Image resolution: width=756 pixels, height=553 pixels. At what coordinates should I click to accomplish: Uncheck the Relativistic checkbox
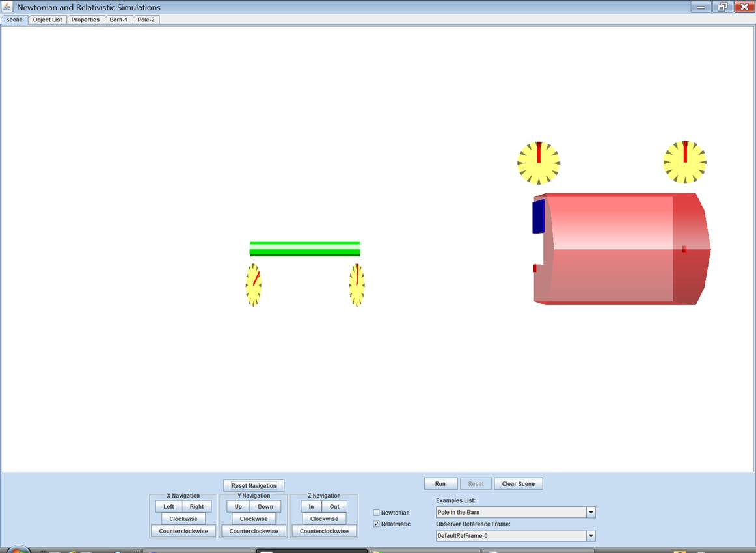(376, 524)
